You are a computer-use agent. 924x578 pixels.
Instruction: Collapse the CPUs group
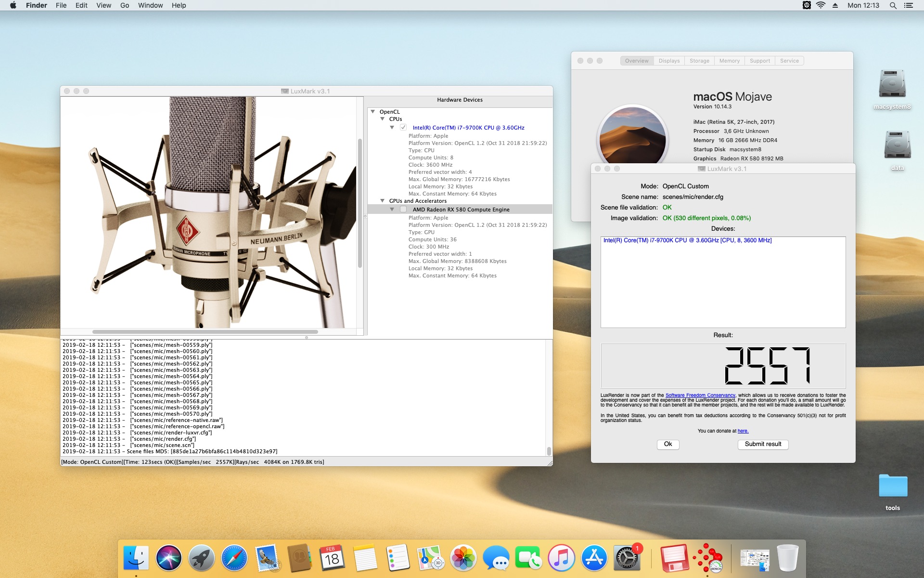point(383,119)
